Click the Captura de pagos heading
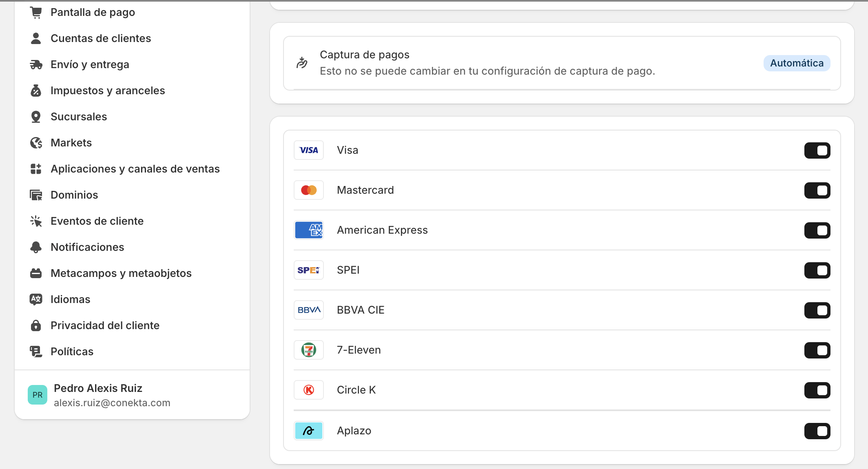Image resolution: width=868 pixels, height=469 pixels. pyautogui.click(x=365, y=55)
